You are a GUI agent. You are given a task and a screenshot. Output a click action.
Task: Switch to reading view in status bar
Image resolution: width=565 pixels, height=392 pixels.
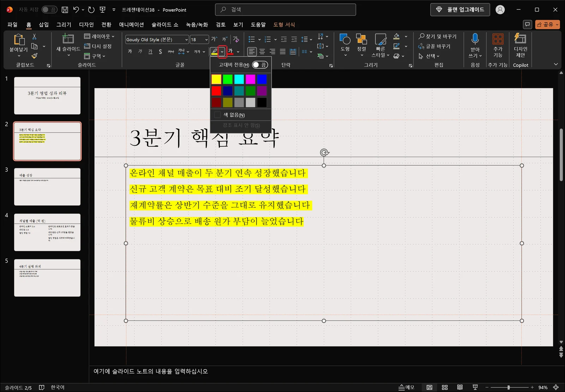460,387
